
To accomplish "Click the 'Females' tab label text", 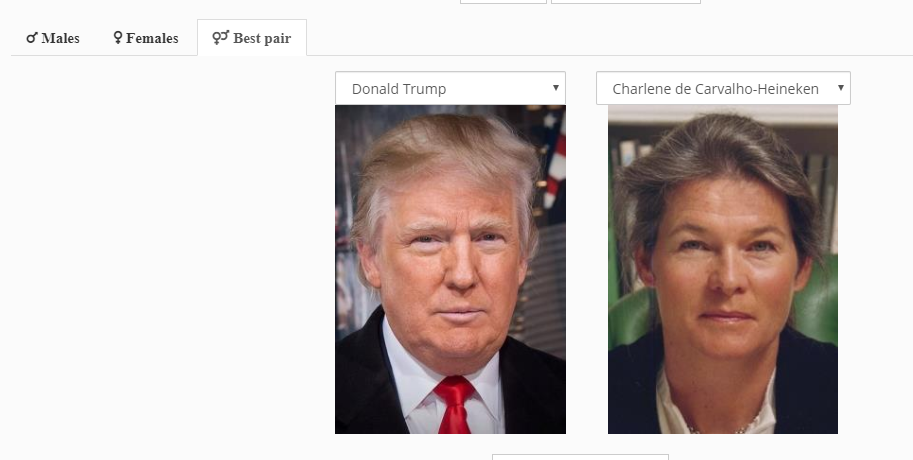I will (152, 38).
